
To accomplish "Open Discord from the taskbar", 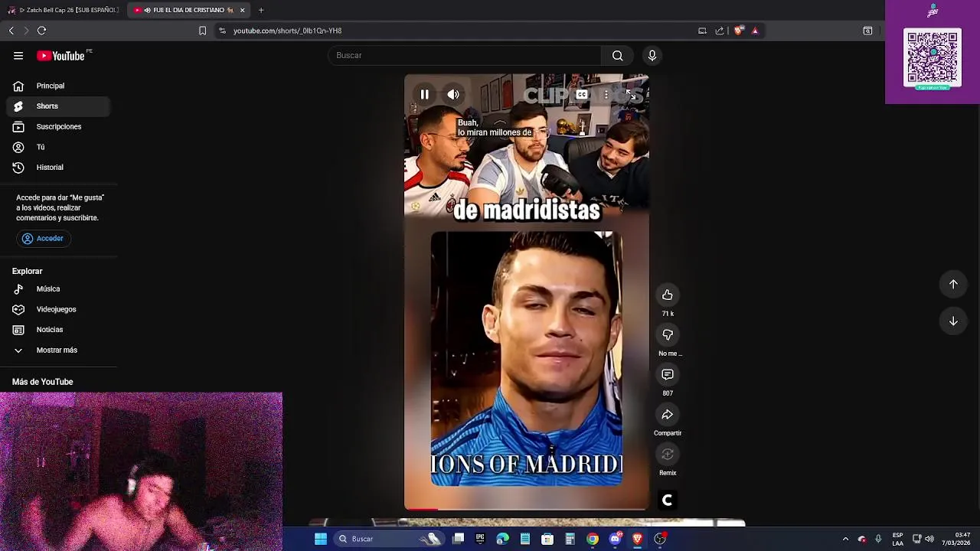I will (x=615, y=539).
